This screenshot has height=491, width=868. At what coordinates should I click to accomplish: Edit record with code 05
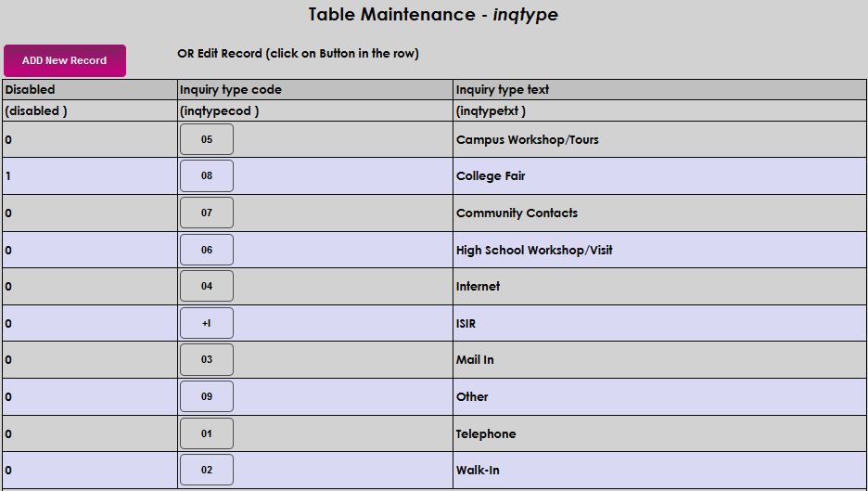(207, 139)
